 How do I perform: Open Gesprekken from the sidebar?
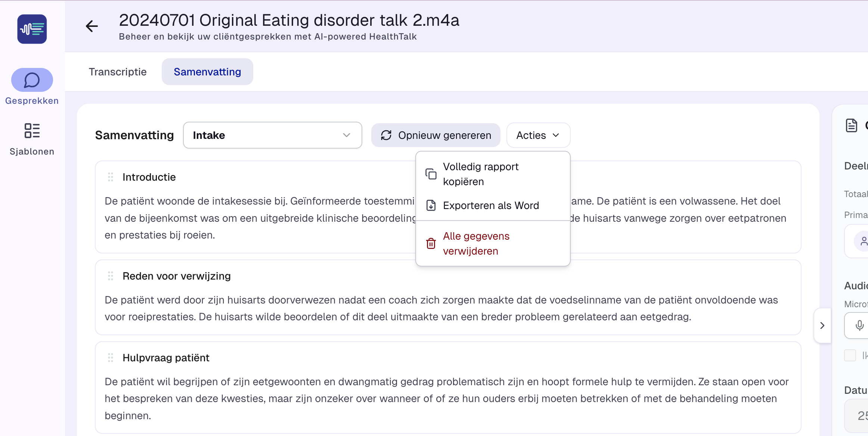(x=32, y=80)
